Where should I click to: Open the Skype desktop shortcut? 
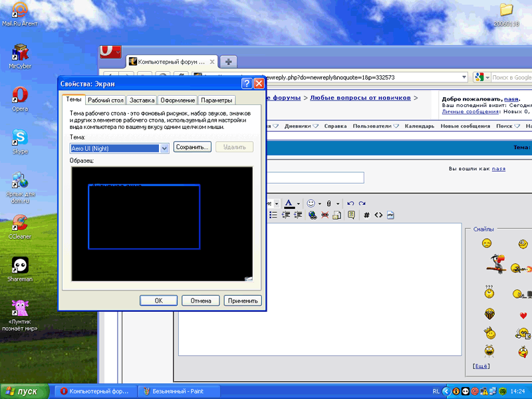[x=20, y=142]
